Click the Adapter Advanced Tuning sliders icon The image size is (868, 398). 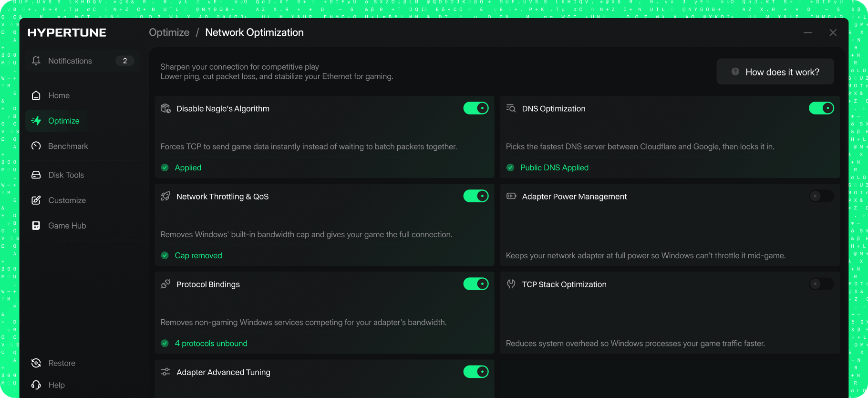click(x=165, y=372)
